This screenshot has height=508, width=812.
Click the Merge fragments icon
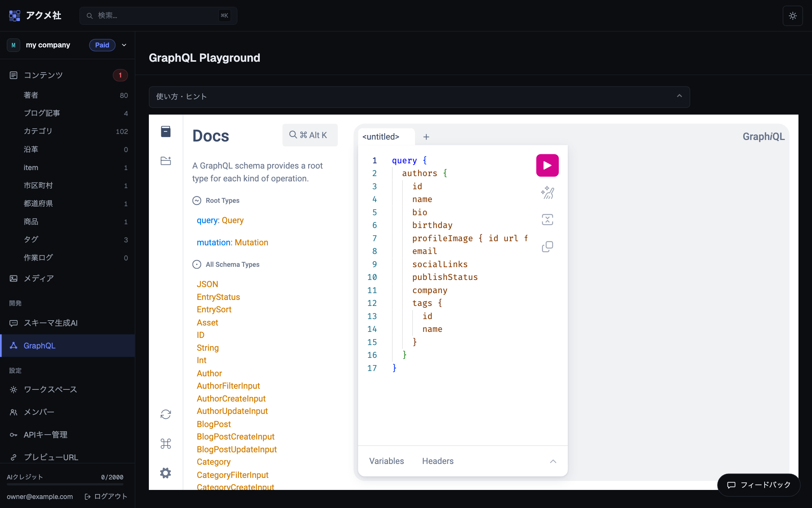pyautogui.click(x=547, y=220)
